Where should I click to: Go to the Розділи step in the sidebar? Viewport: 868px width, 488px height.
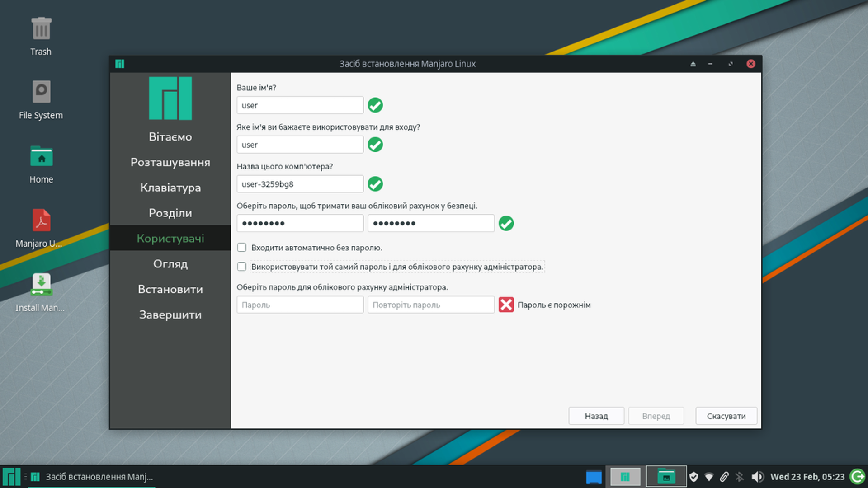(x=170, y=213)
